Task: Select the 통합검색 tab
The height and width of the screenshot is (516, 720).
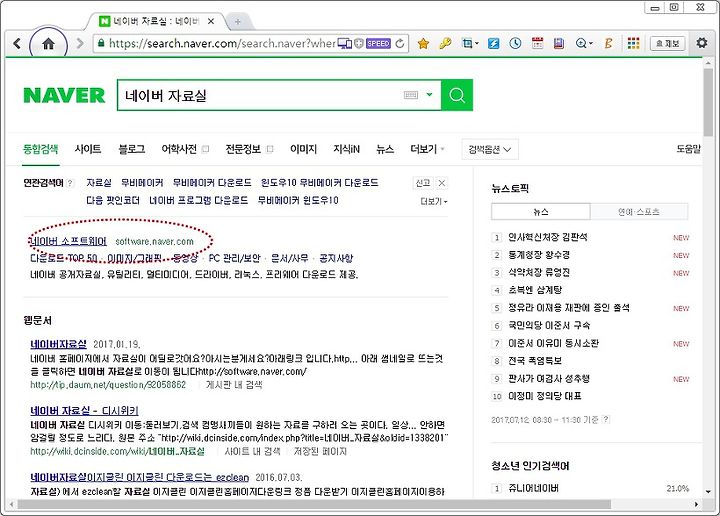Action: 40,149
